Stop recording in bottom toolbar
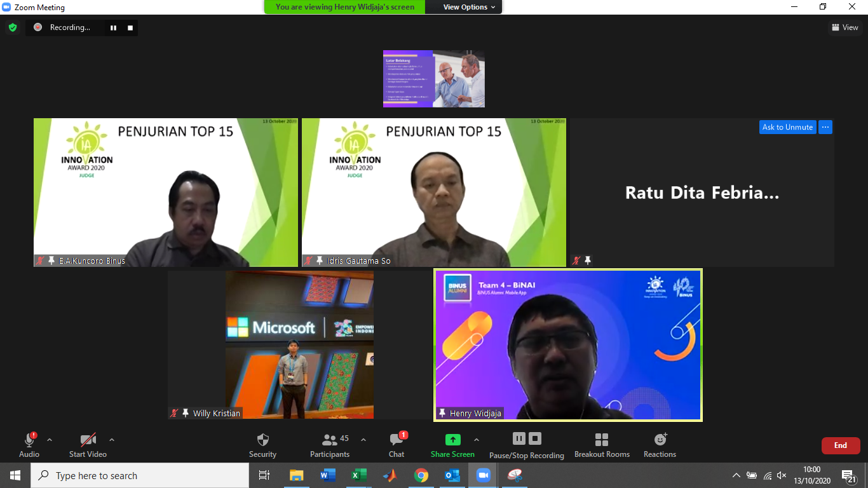Image resolution: width=868 pixels, height=488 pixels. pyautogui.click(x=535, y=438)
